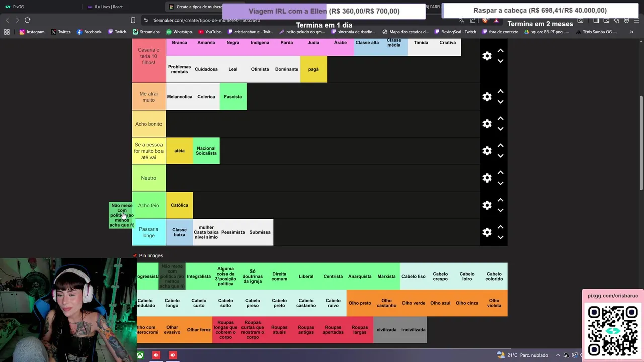Open settings gear for 'Acho bonito' row
This screenshot has width=644, height=362.
487,124
